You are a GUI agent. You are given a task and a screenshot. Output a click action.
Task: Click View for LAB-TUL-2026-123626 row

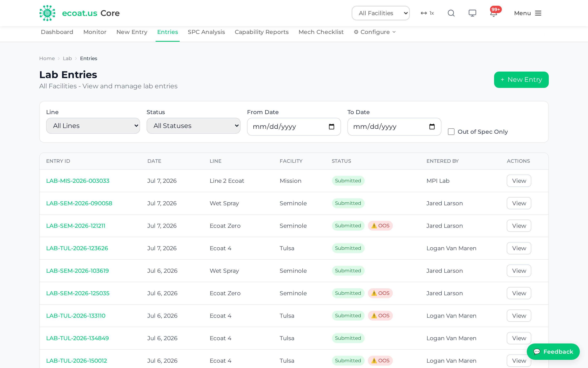pyautogui.click(x=519, y=248)
